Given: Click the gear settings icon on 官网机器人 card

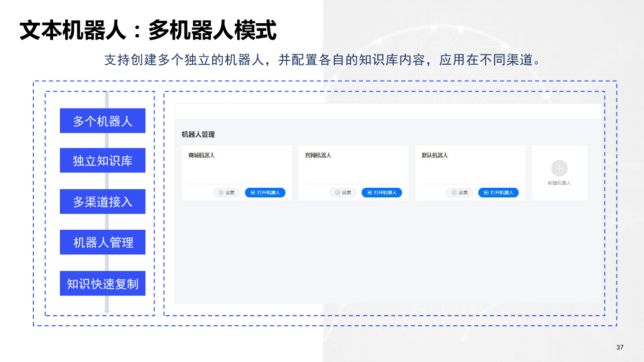Looking at the screenshot, I should [x=338, y=193].
